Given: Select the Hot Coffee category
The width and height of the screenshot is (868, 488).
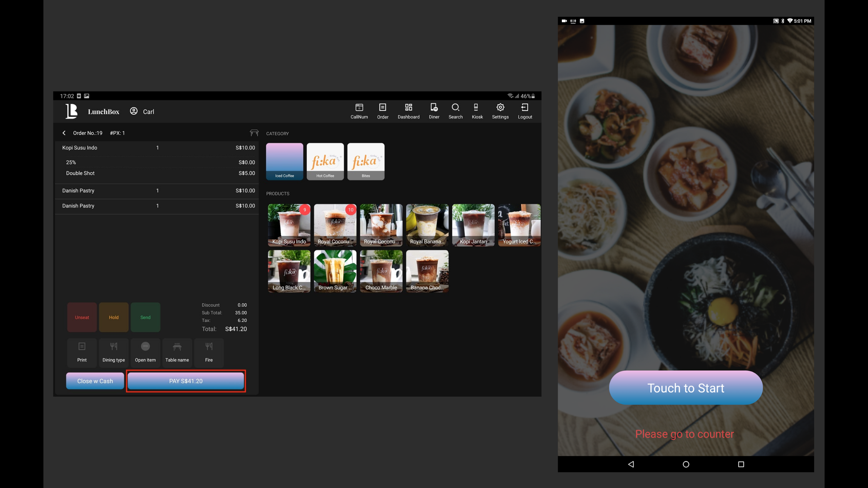Looking at the screenshot, I should 325,161.
